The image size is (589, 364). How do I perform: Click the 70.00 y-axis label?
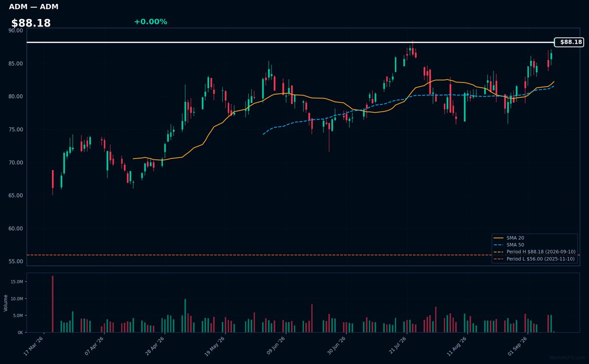tap(16, 162)
